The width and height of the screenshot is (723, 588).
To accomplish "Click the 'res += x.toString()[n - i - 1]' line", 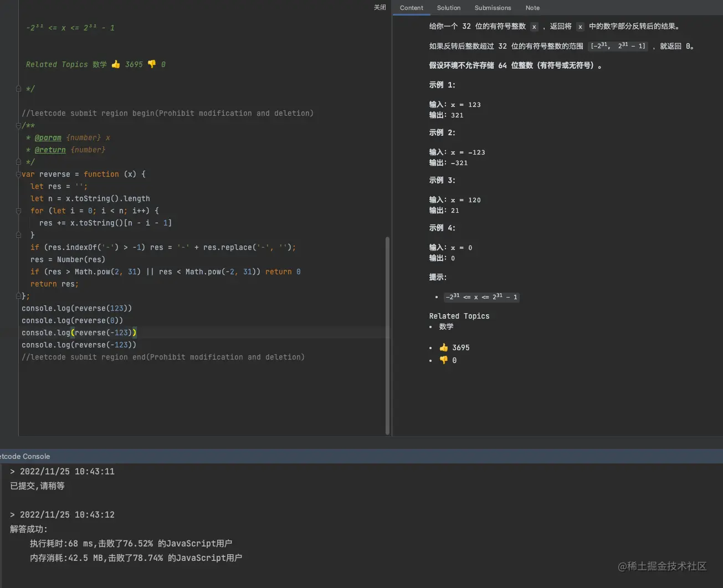I will [105, 223].
